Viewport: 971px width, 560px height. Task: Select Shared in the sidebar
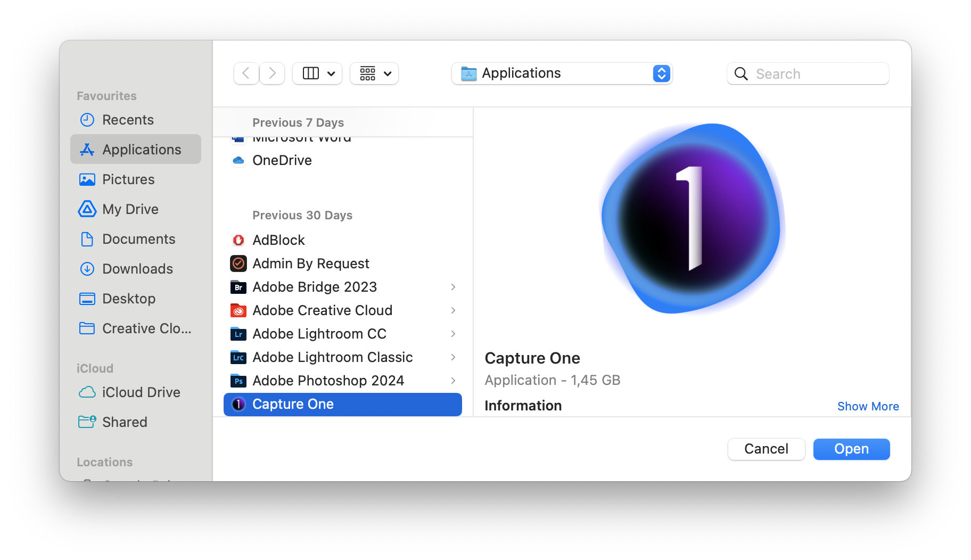136,422
